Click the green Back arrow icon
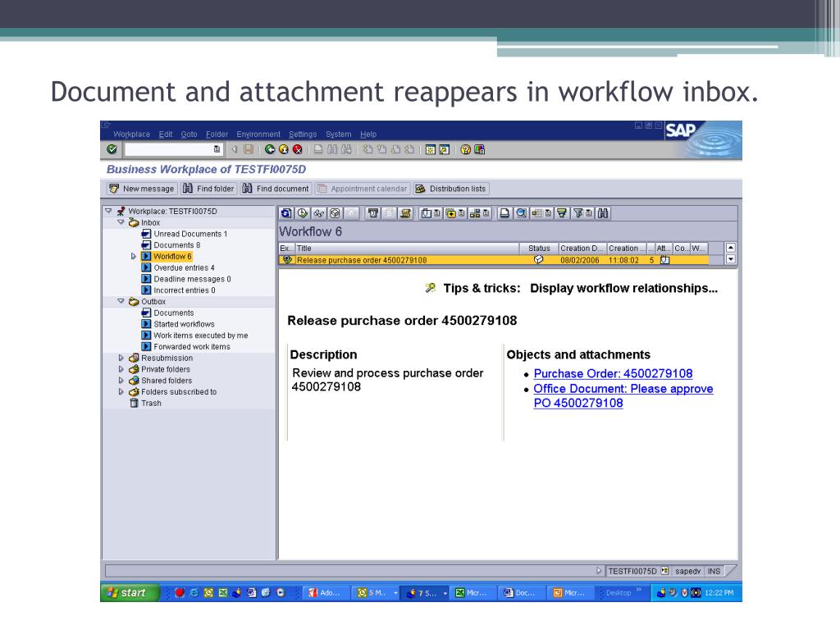 point(269,149)
